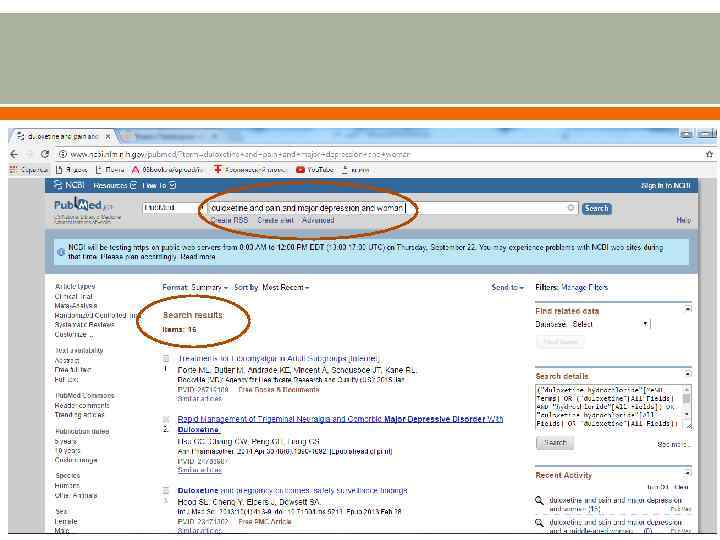Viewport: 720px width, 540px height.
Task: Click magnifier icon beside first recent search
Action: (x=540, y=501)
